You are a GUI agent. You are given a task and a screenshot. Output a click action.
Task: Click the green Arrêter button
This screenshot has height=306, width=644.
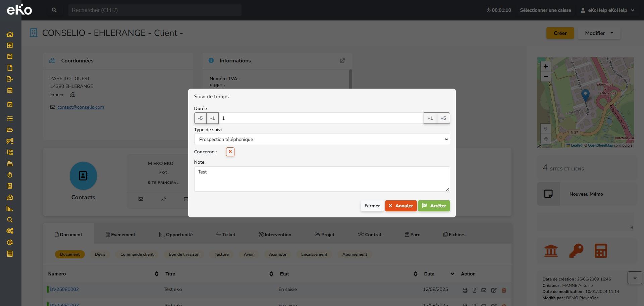434,206
